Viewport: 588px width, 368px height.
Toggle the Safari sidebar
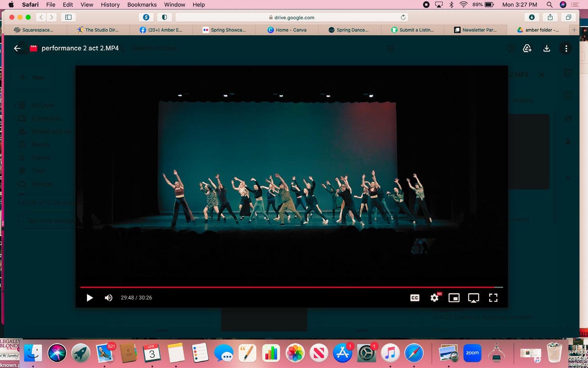[x=68, y=17]
